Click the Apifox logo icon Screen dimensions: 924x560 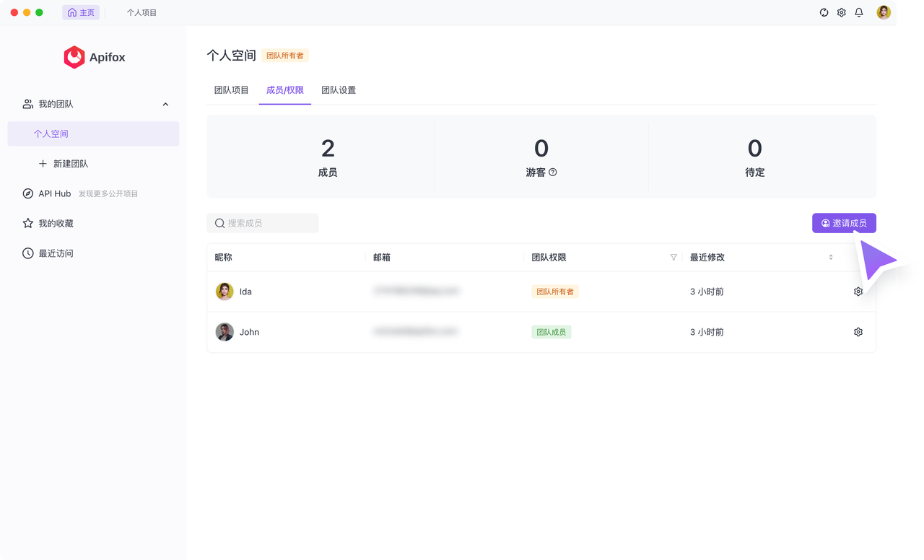pos(74,57)
